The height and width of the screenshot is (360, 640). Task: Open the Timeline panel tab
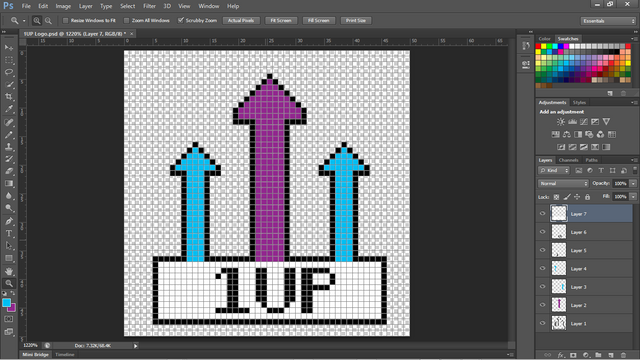point(65,355)
